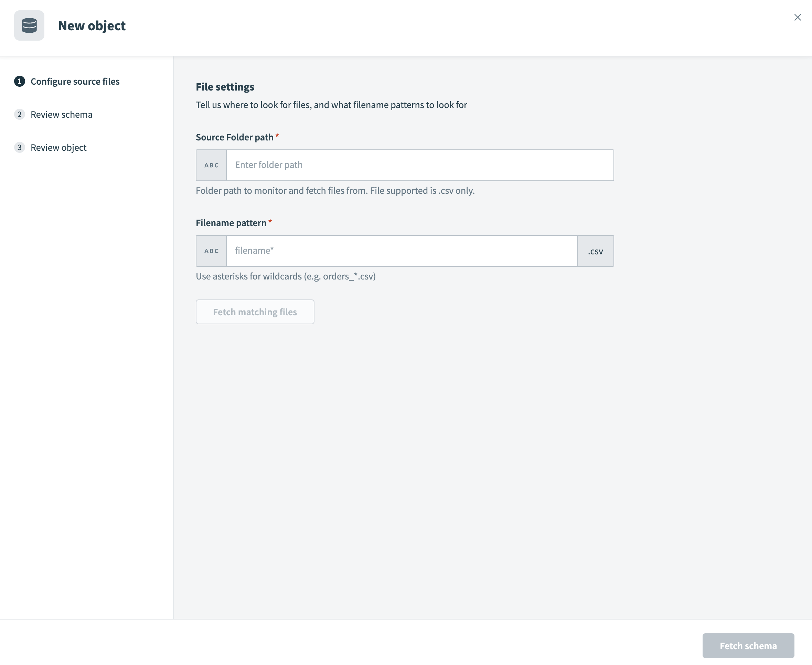
Task: Click the ABC prefix icon on Filename pattern
Action: (211, 251)
